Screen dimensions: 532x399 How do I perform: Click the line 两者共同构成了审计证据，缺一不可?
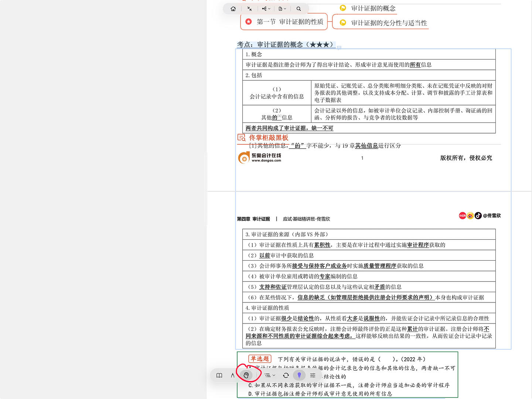click(289, 128)
